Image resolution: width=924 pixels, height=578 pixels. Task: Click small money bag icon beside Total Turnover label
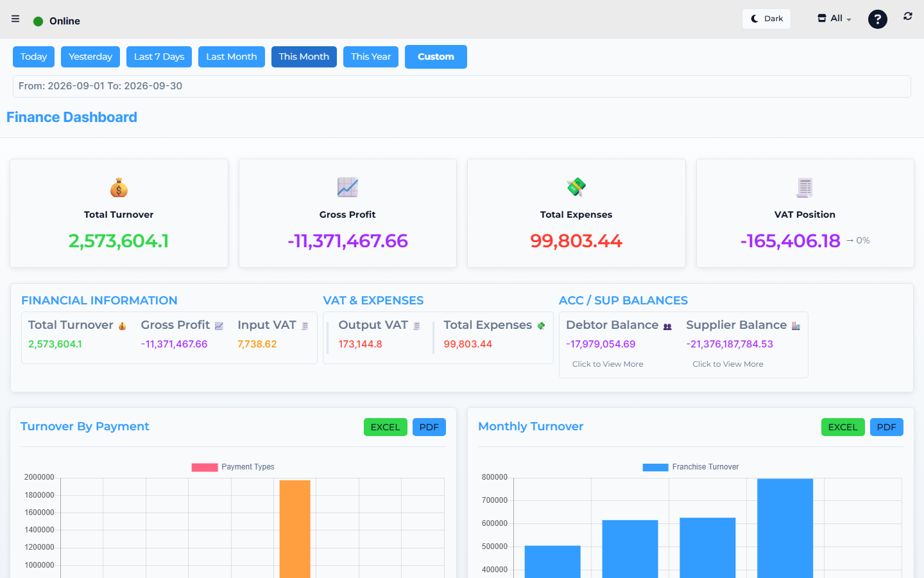pos(122,326)
